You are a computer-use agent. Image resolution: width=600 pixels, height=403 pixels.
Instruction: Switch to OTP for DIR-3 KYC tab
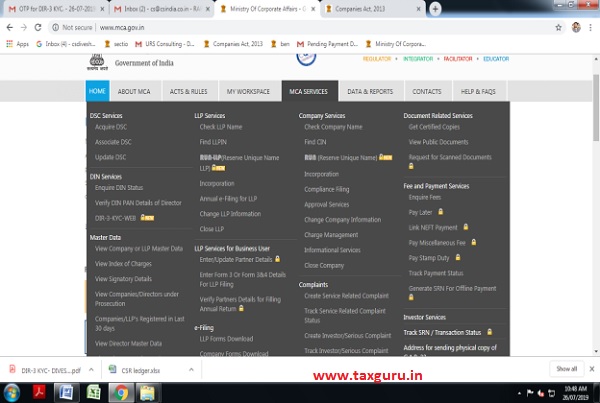point(55,9)
